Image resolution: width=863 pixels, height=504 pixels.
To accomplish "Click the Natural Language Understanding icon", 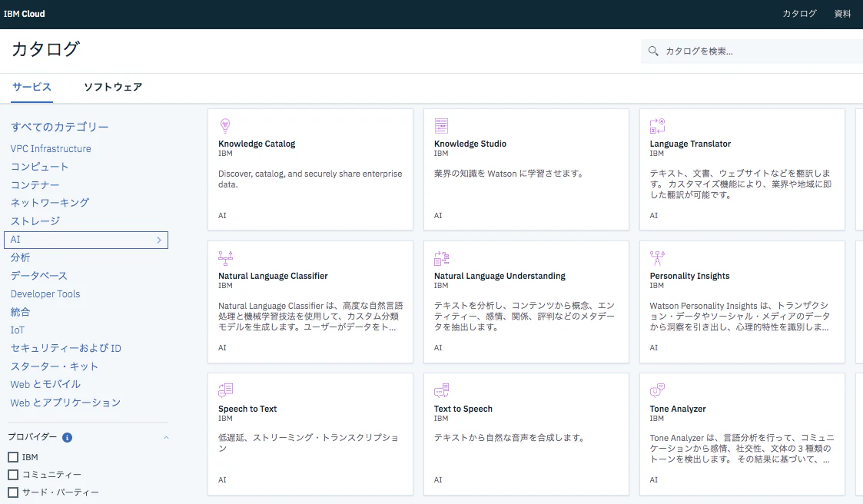I will [441, 258].
